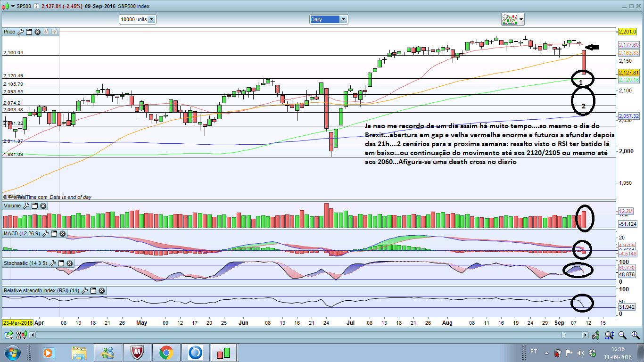Viewport: 644px width, 362px height.
Task: Click the 23-Mar-2016 date label
Action: point(18,323)
